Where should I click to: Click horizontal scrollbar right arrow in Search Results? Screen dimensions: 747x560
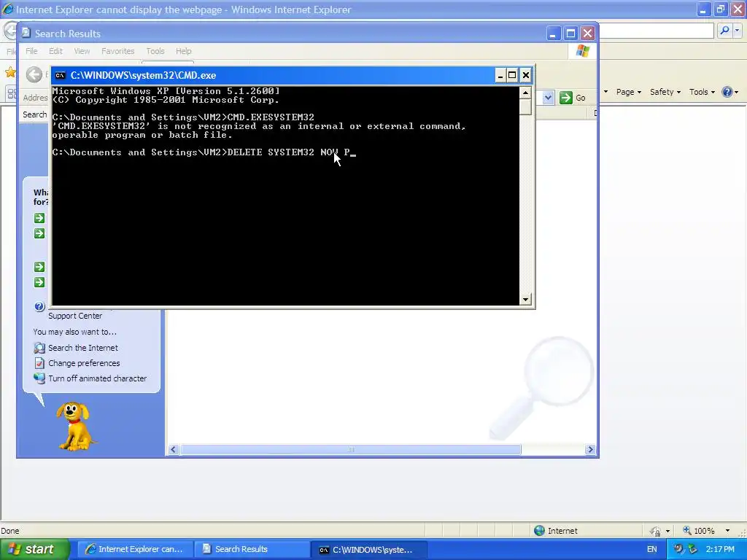(x=590, y=449)
